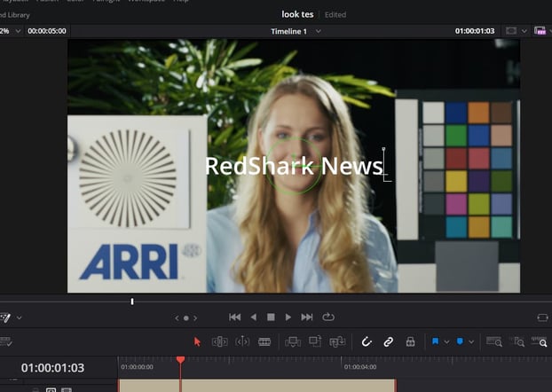This screenshot has height=392, width=552.
Task: Activate the Trim Edit mode tool
Action: coord(220,341)
